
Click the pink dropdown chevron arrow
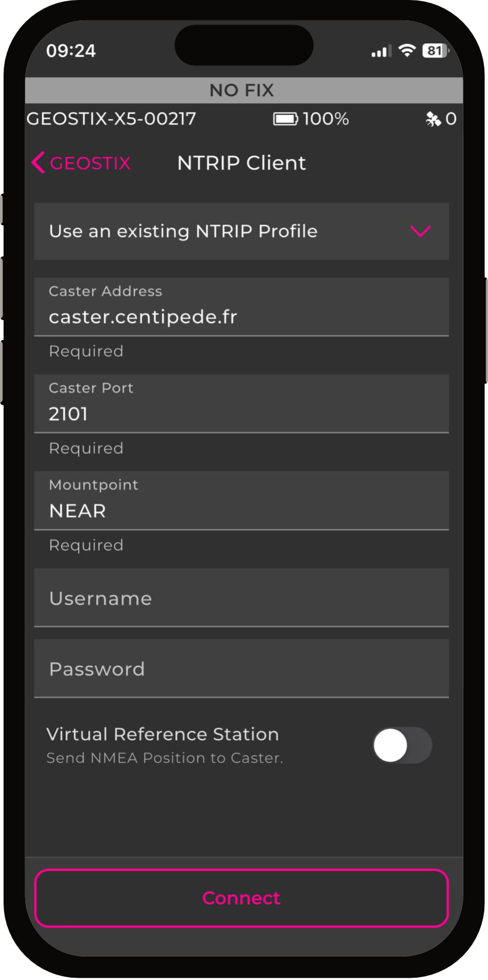(420, 231)
